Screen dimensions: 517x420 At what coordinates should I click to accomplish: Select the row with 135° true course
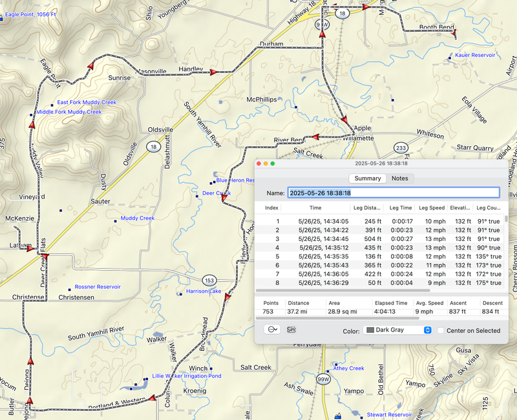click(x=380, y=257)
